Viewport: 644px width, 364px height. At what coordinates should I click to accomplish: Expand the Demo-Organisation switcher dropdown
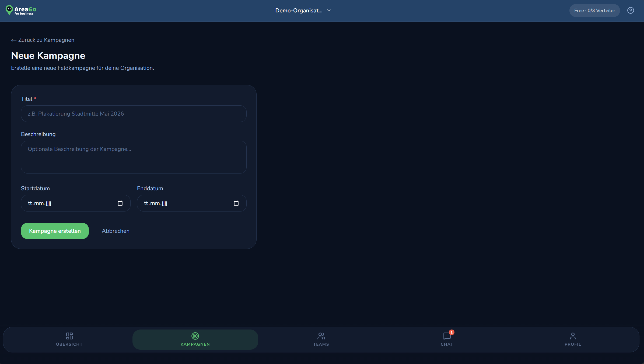click(x=303, y=11)
